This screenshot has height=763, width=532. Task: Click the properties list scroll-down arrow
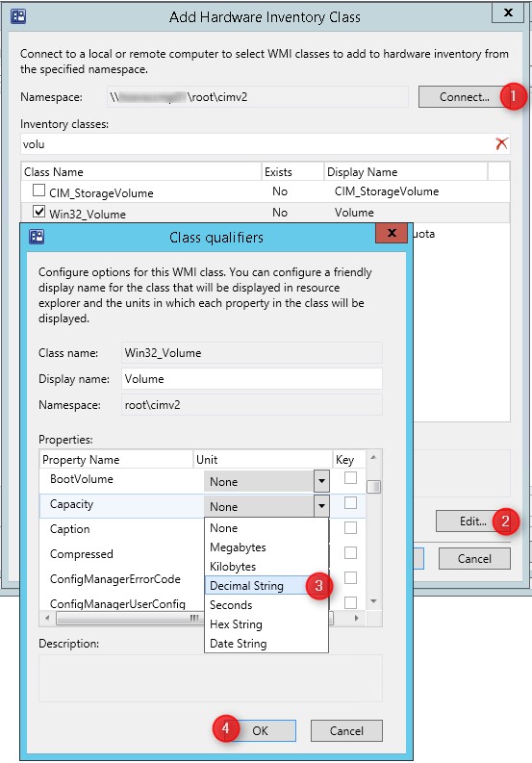coord(373,601)
